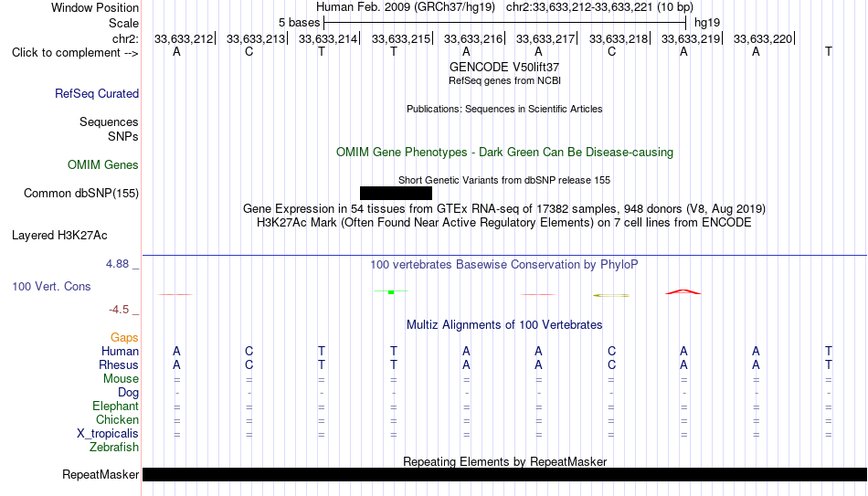868x496 pixels.
Task: Click 'RefSeq genes from NCBI' title
Action: pyautogui.click(x=504, y=80)
